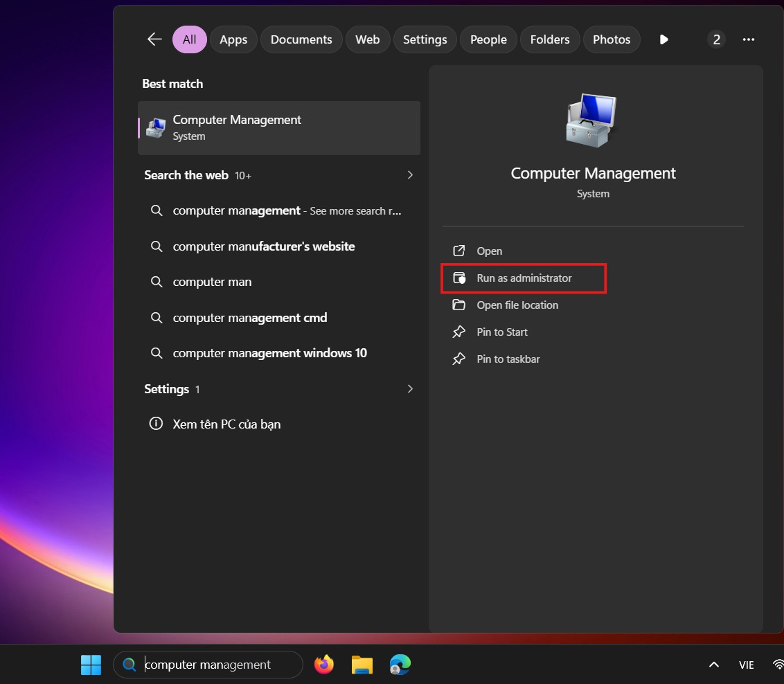Viewport: 784px width, 684px height.
Task: Click the back arrow in search panel
Action: 154,39
